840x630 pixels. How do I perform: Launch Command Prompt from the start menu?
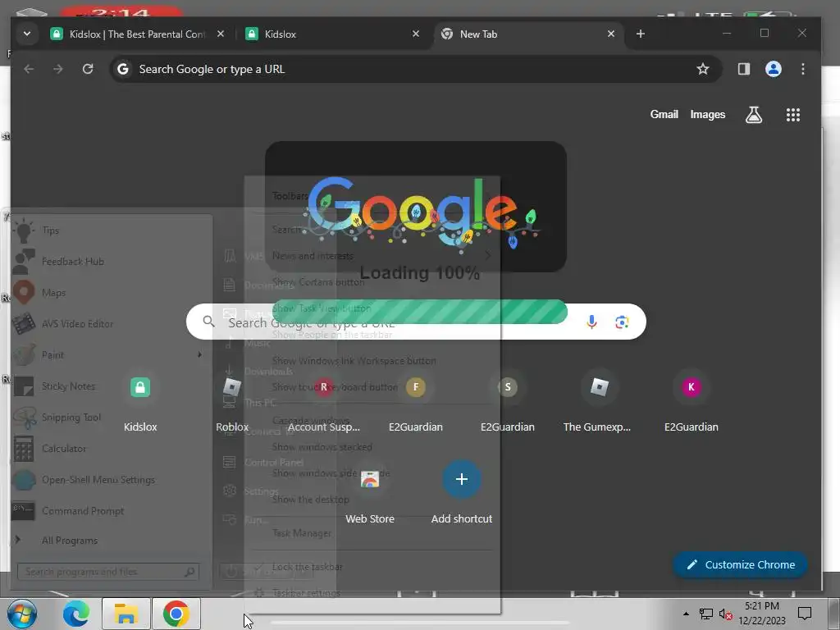pos(111,511)
